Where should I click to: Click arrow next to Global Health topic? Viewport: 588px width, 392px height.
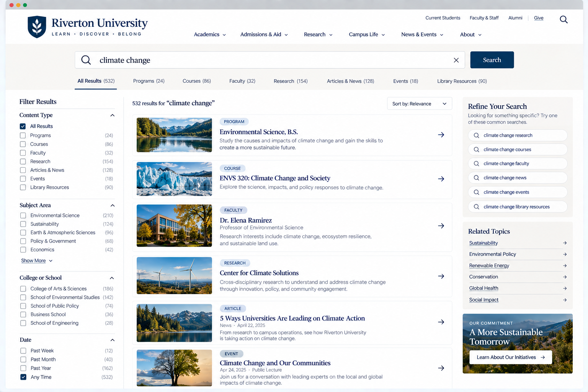click(565, 288)
